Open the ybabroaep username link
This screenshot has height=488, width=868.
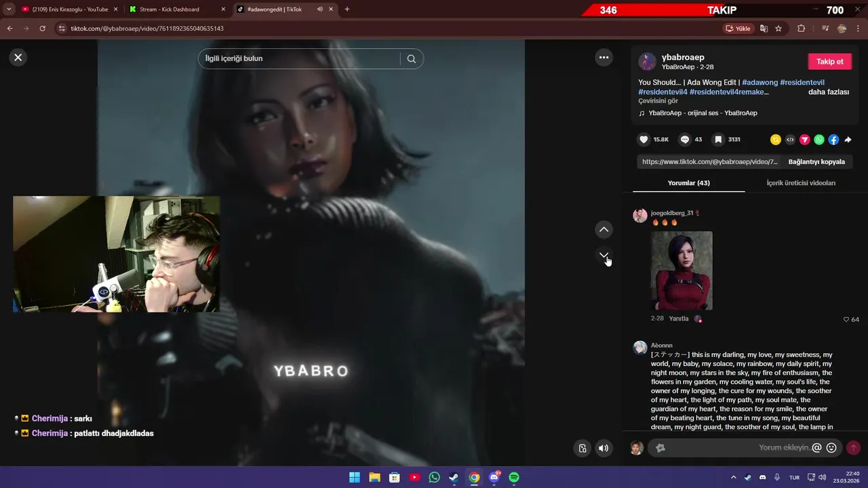pos(683,58)
